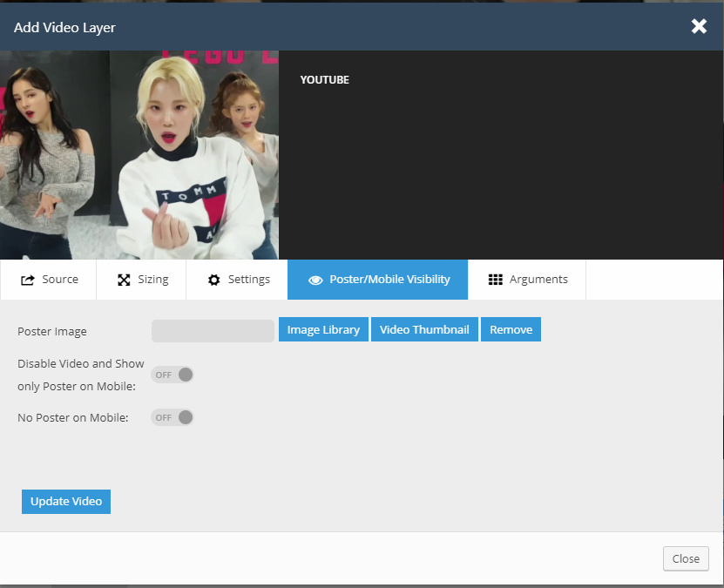Switch to the Sizing tab label

[x=153, y=280]
